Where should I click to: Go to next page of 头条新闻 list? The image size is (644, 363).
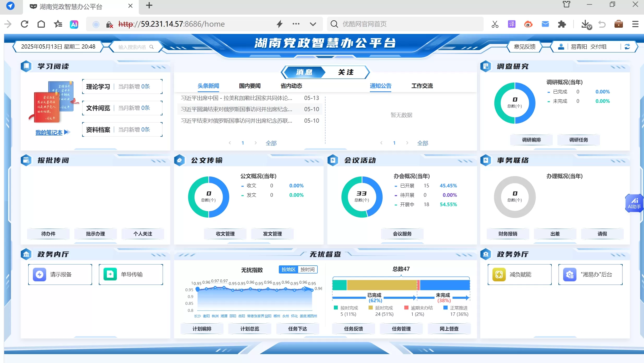pyautogui.click(x=256, y=143)
